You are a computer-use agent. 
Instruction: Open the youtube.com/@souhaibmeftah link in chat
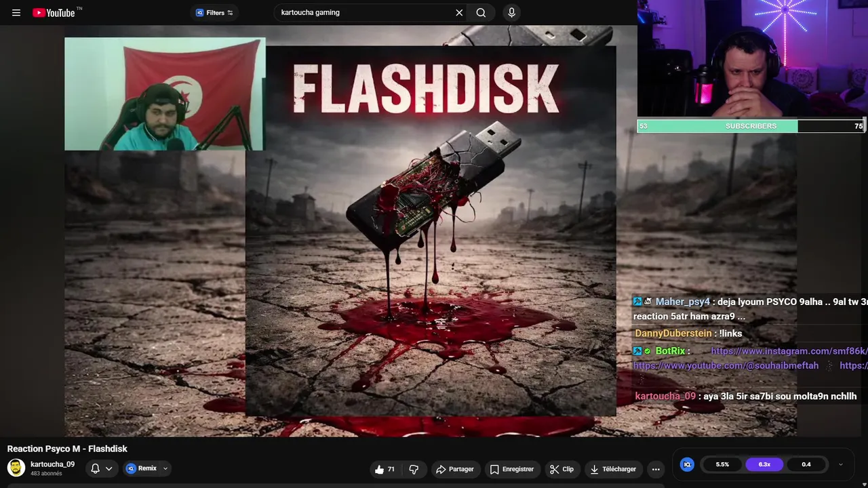pyautogui.click(x=726, y=365)
